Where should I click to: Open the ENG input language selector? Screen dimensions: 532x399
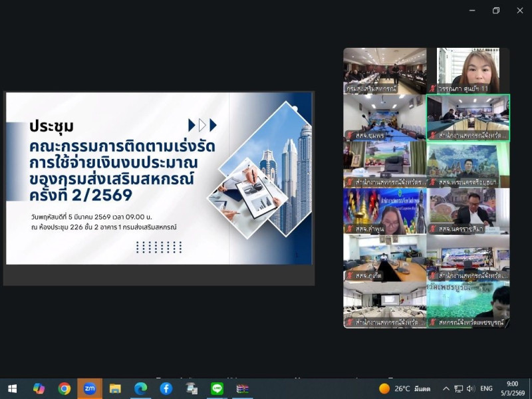coord(487,388)
